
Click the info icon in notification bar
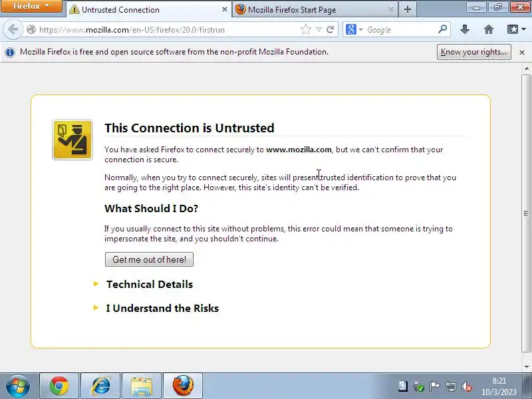tap(10, 53)
